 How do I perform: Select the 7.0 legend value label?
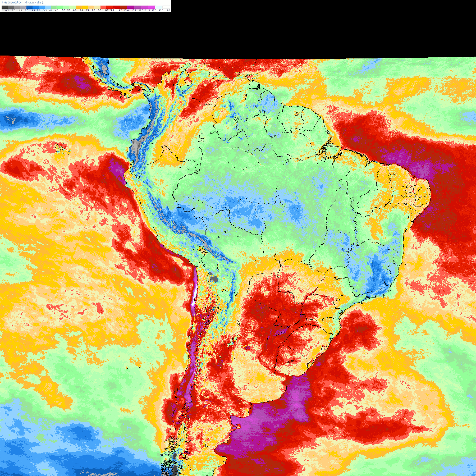88,10
